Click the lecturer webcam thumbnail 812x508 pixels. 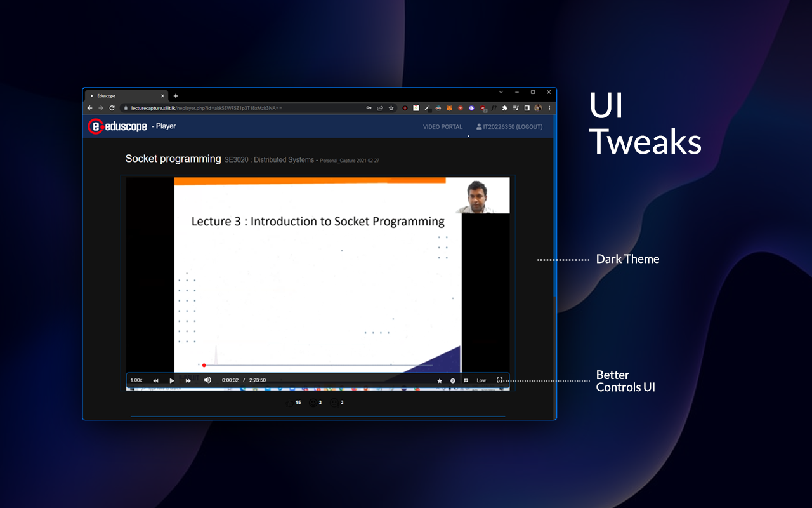[483, 196]
